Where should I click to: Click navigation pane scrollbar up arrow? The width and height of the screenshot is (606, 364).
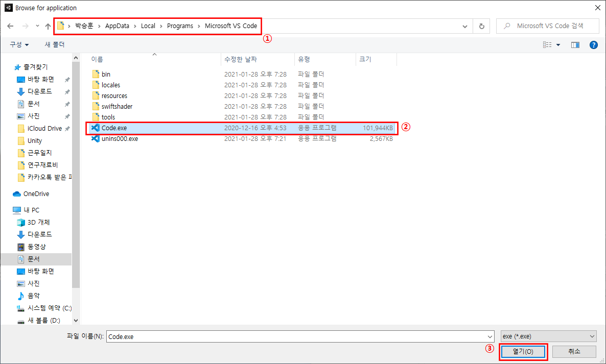pyautogui.click(x=76, y=58)
